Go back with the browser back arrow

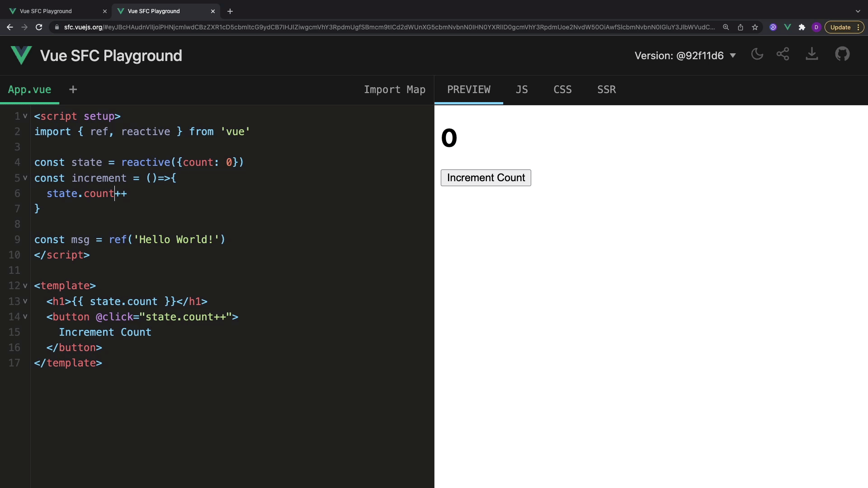(x=10, y=27)
